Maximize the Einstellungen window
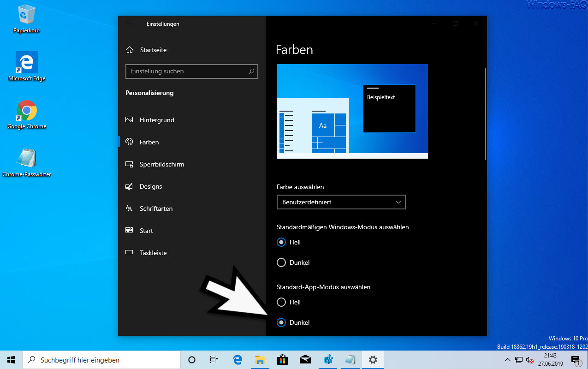 [x=455, y=24]
